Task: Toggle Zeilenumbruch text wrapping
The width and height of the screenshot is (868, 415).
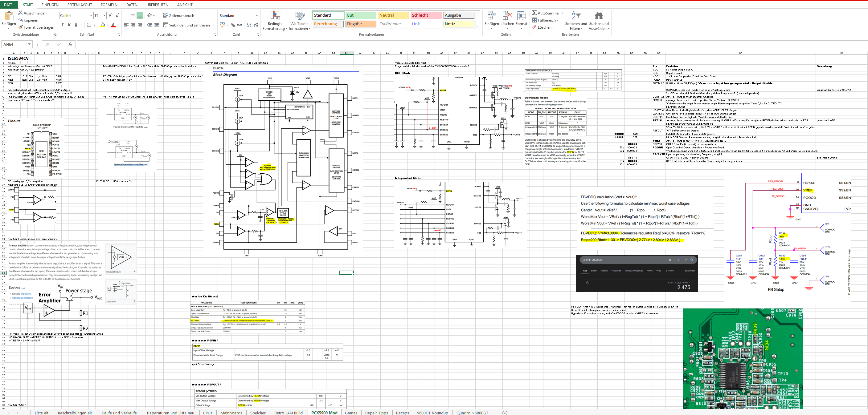Action: click(178, 15)
